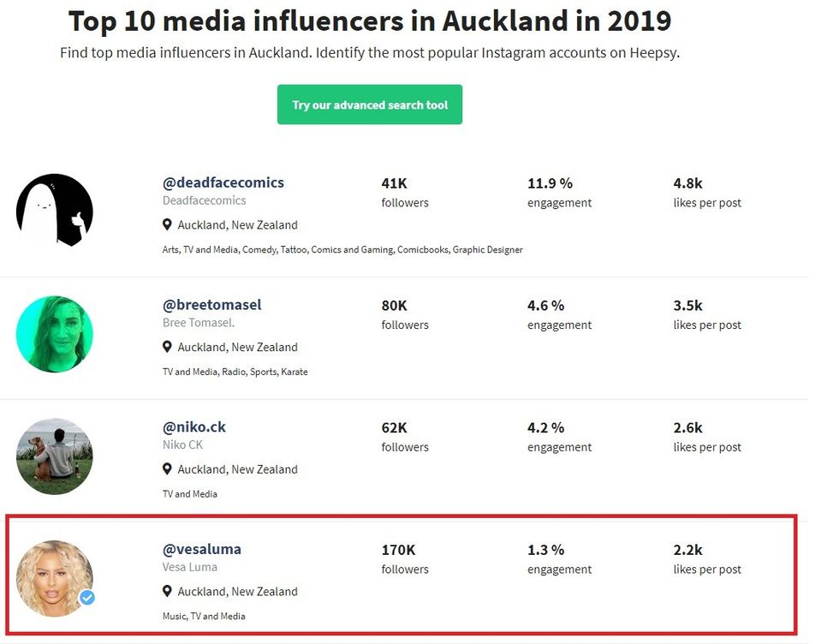Click Niko CK's profile photo
The height and width of the screenshot is (644, 839).
[55, 456]
